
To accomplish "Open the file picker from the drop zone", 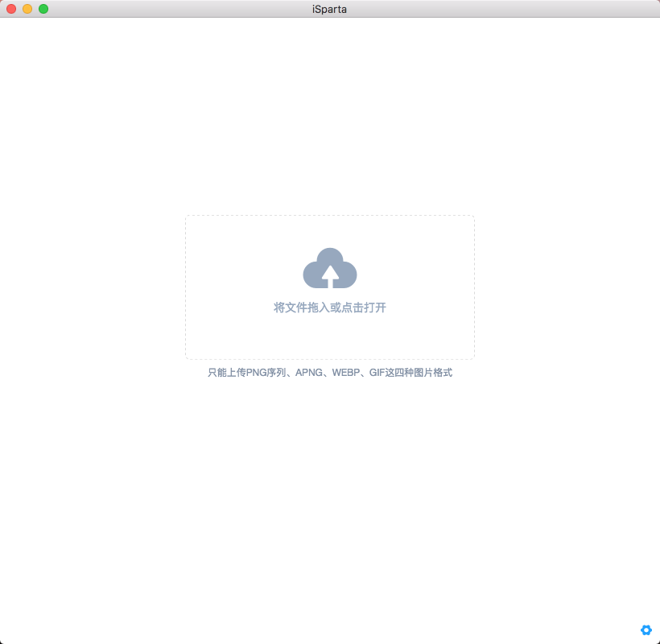I will click(x=330, y=287).
